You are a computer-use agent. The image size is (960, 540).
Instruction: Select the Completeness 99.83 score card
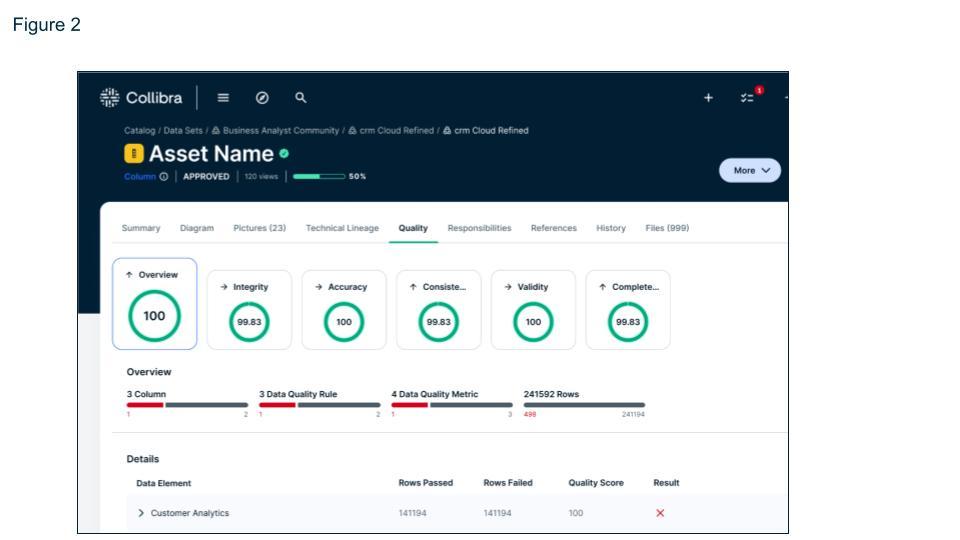click(628, 310)
